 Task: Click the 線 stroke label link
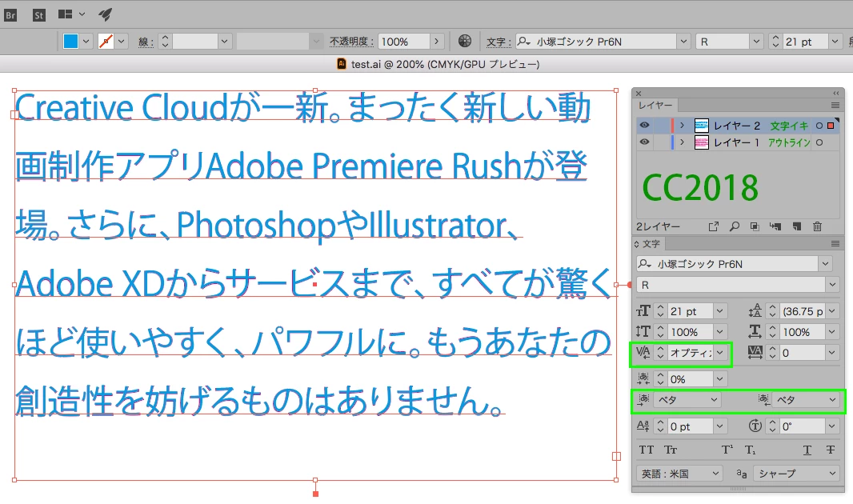[146, 42]
